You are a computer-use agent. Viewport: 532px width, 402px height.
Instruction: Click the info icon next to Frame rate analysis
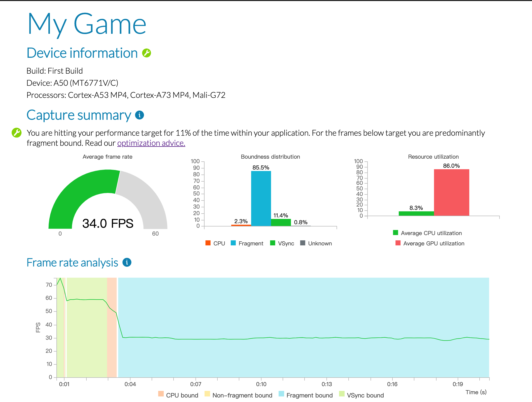pos(127,263)
